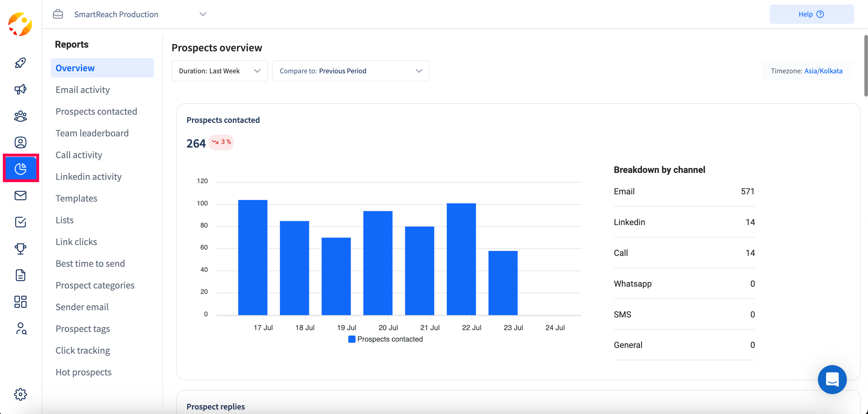Open the pie chart reports sidebar icon
The height and width of the screenshot is (414, 868).
[21, 168]
